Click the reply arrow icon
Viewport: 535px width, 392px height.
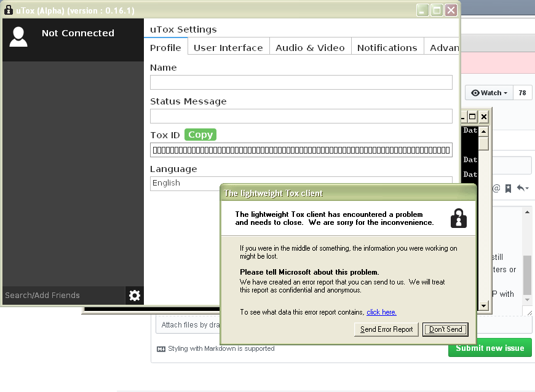click(x=521, y=189)
